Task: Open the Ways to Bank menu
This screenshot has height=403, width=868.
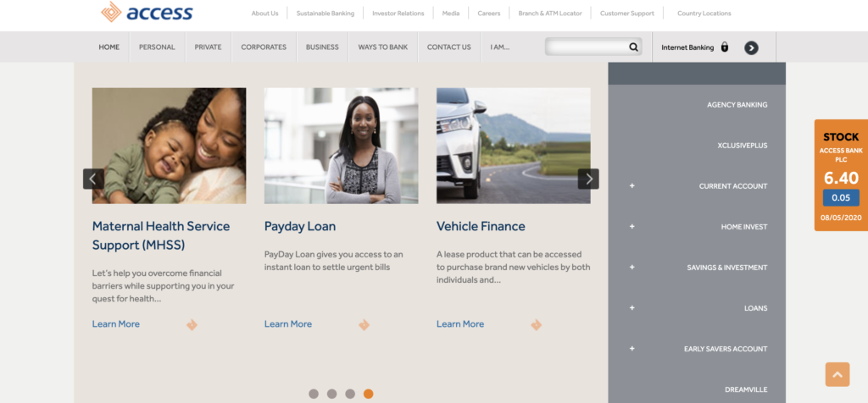Action: pos(382,47)
